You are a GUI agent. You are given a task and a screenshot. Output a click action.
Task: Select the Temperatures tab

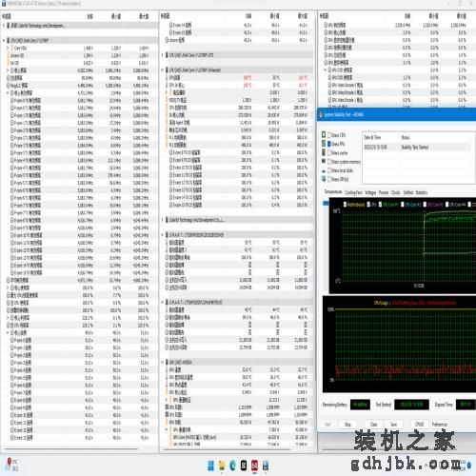coord(333,192)
